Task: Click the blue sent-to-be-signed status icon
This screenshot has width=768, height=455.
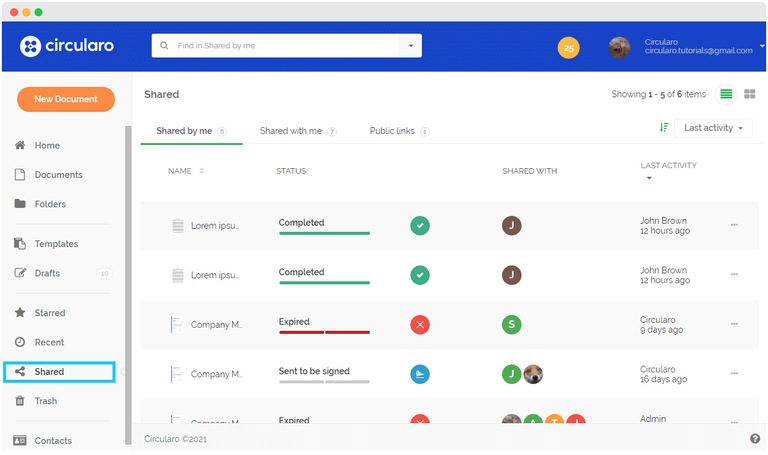Action: click(420, 373)
